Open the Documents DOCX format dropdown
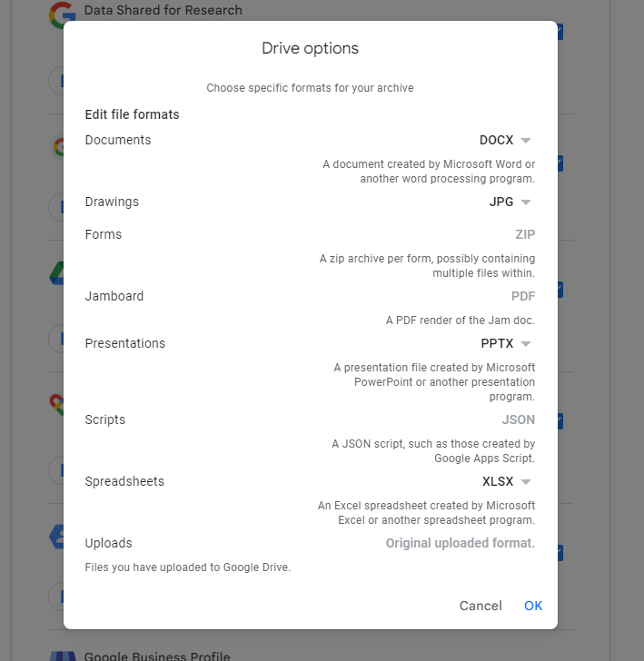 [506, 141]
